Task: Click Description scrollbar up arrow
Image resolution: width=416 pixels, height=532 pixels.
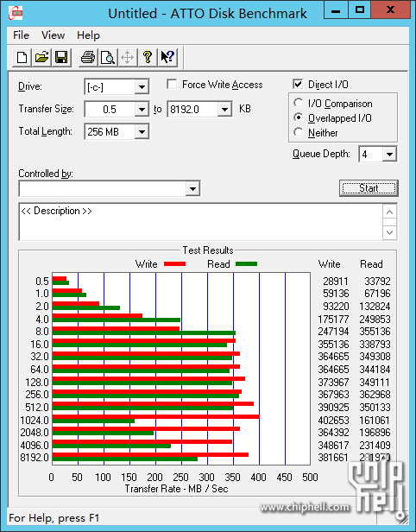Action: tap(389, 212)
